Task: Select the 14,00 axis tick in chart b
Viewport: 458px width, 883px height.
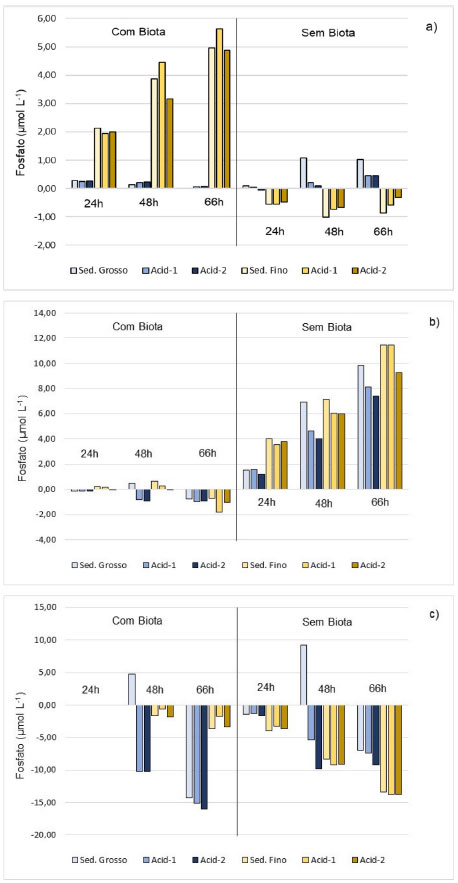Action: [x=47, y=313]
